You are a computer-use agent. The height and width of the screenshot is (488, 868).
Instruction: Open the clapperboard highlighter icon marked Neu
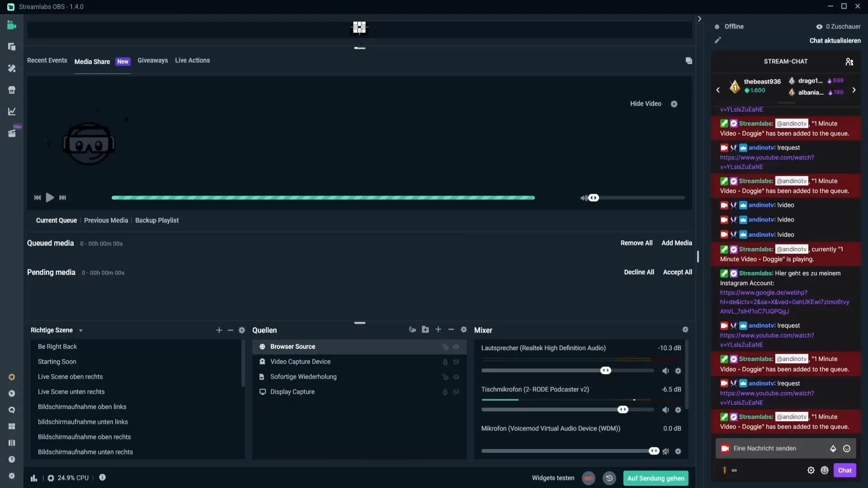coord(12,133)
